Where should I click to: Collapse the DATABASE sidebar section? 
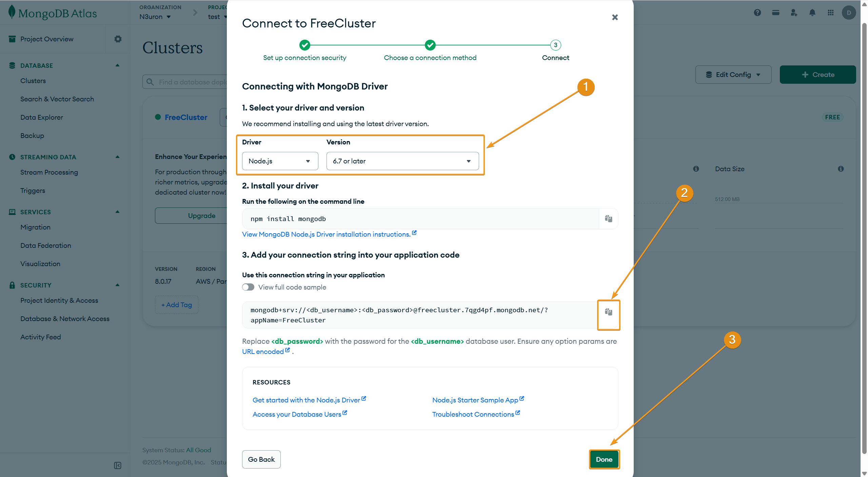[117, 65]
